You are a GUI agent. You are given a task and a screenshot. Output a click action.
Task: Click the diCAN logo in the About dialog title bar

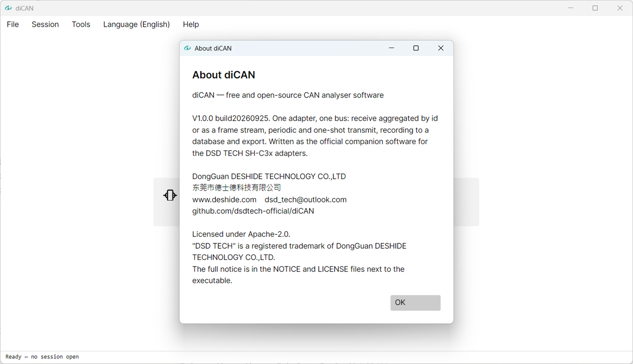click(187, 48)
